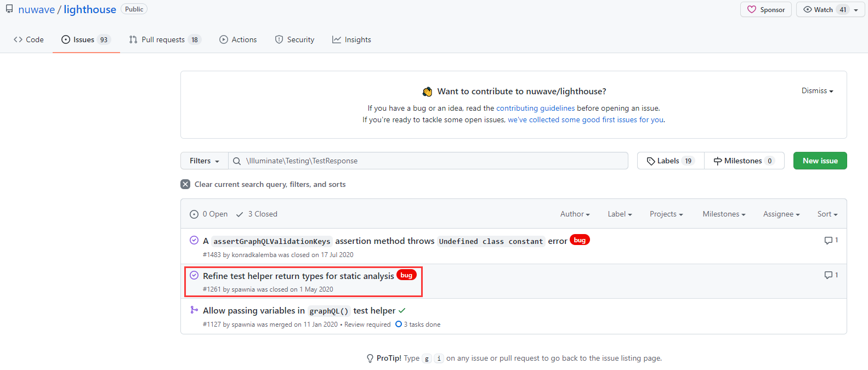Open the Sort dropdown menu
The image size is (868, 370).
[x=827, y=214]
